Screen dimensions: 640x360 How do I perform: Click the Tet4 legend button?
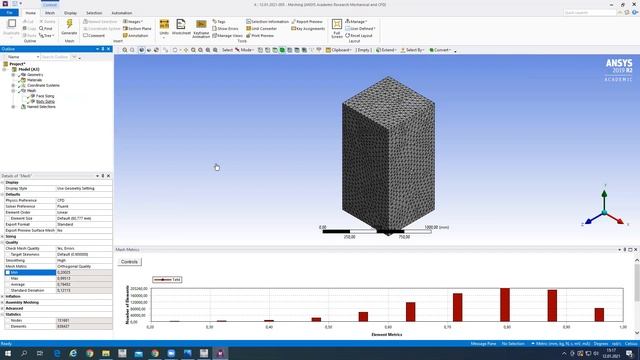click(167, 280)
